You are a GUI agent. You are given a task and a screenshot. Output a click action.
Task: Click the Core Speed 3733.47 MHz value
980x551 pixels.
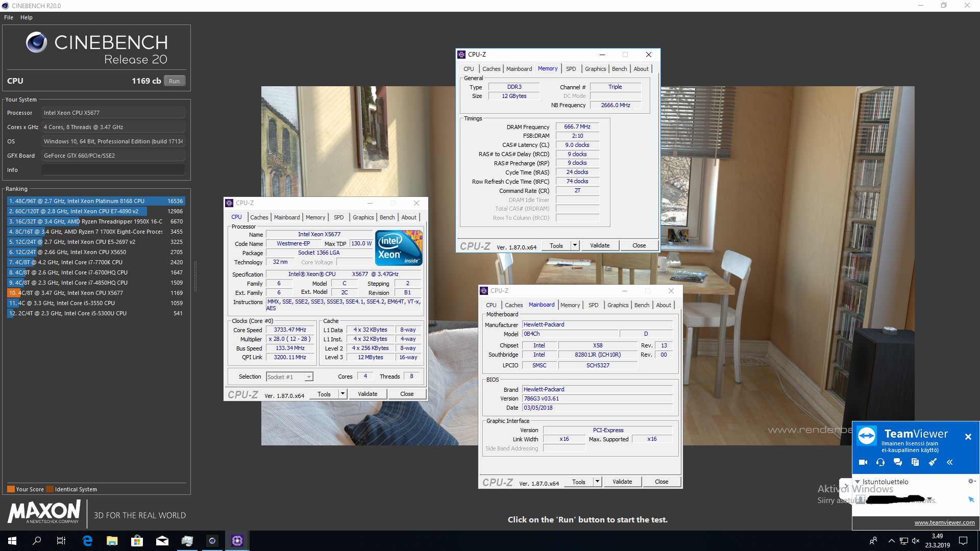(x=290, y=330)
